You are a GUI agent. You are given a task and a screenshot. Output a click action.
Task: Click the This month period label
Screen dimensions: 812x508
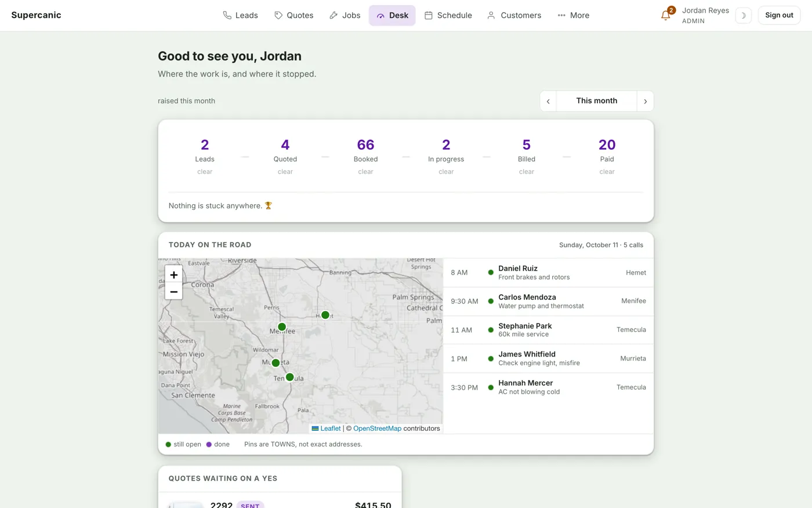pyautogui.click(x=596, y=101)
